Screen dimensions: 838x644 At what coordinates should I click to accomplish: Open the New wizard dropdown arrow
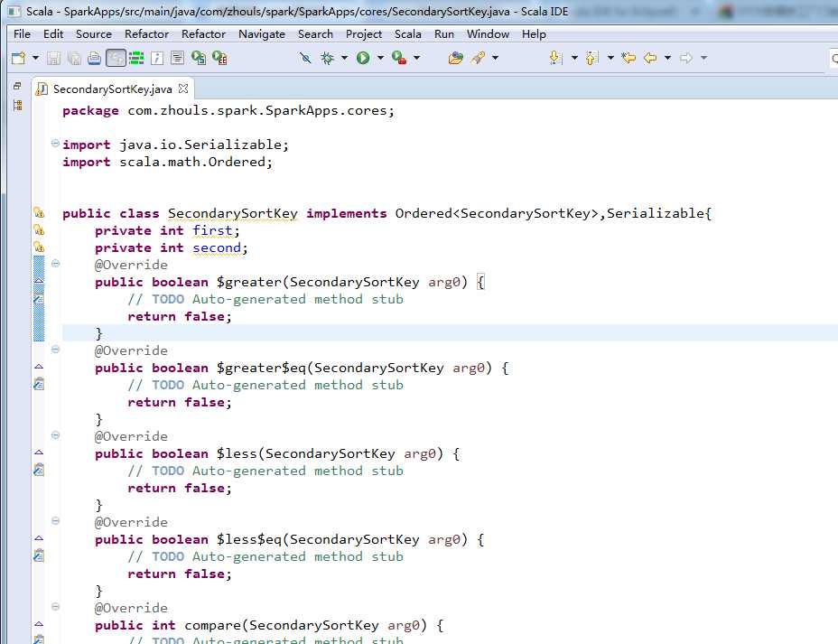36,58
